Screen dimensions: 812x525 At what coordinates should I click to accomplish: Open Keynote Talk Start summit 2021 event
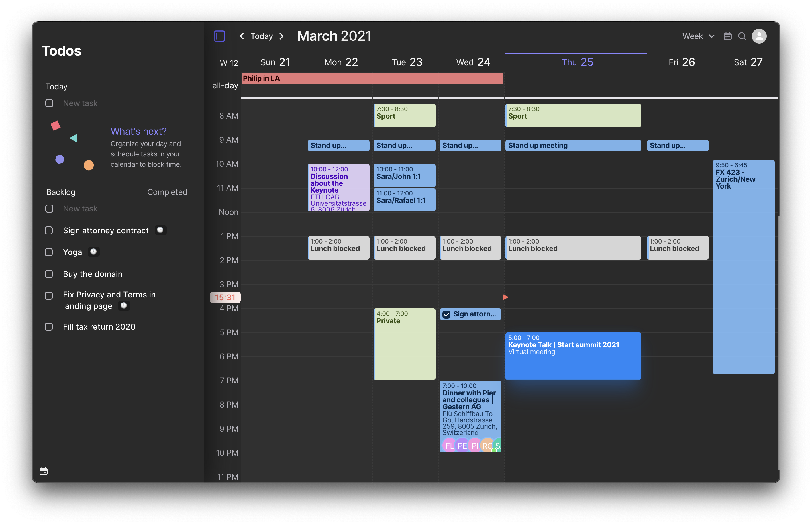coord(573,356)
